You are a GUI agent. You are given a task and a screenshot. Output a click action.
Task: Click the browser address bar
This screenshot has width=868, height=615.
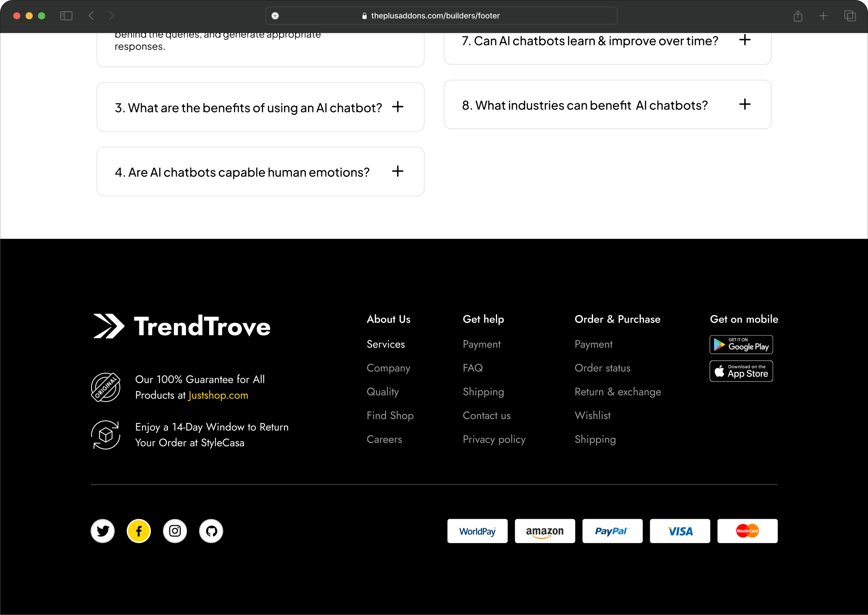(x=441, y=16)
